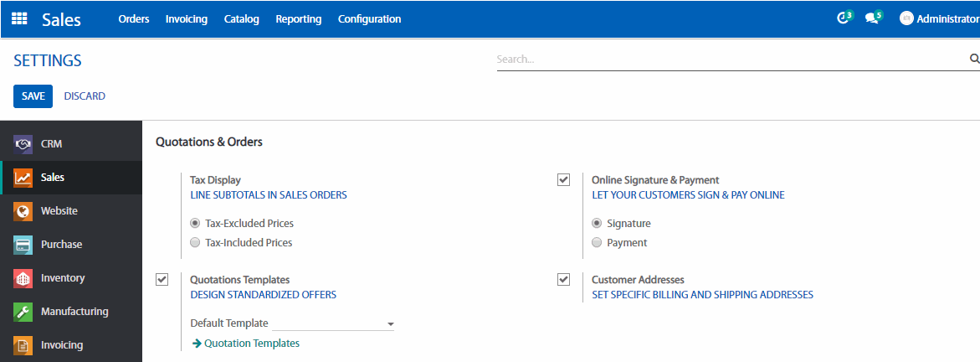Viewport: 980px width, 362px height.
Task: Click the Website globe icon in sidebar
Action: coord(23,211)
